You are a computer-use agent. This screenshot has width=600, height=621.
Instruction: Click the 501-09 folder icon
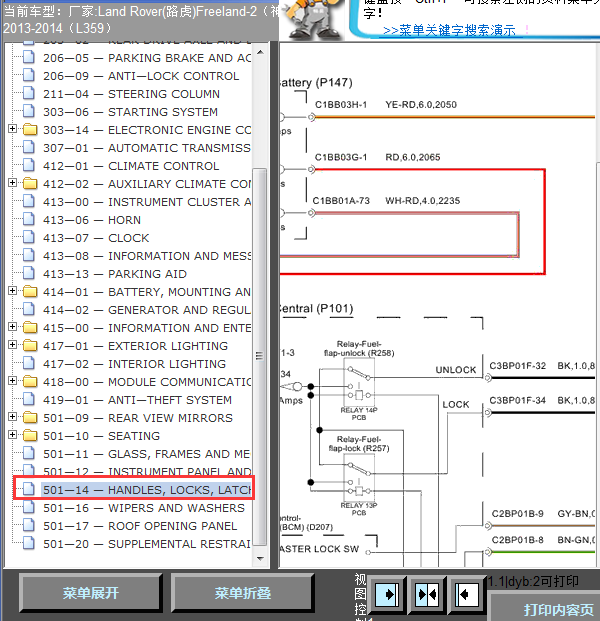pos(30,417)
